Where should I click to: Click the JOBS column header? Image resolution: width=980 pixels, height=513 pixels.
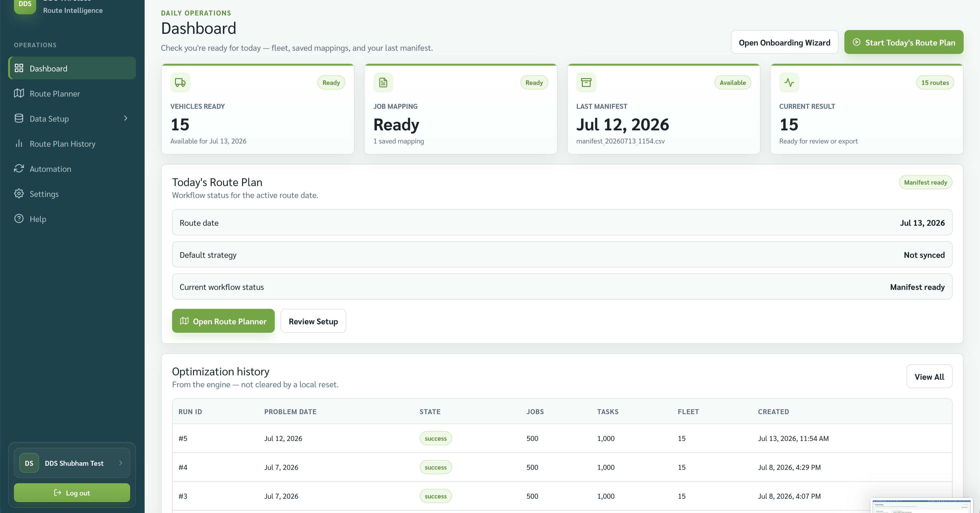tap(535, 412)
